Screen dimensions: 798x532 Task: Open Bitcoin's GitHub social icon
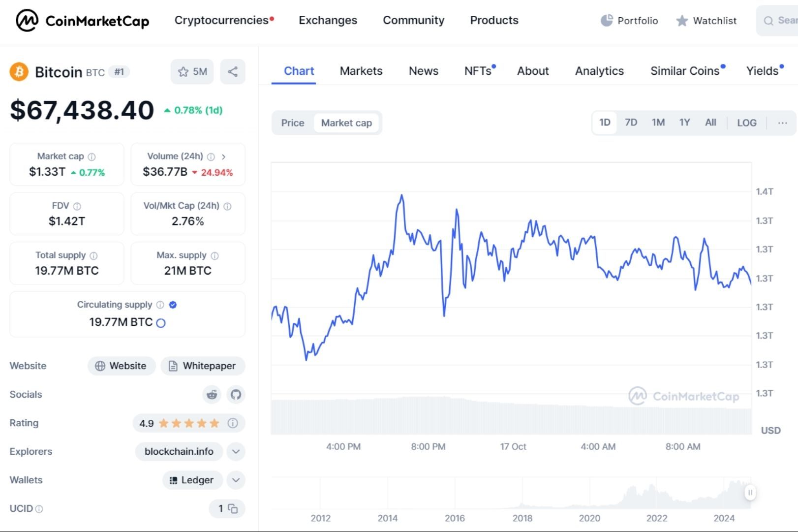point(236,394)
